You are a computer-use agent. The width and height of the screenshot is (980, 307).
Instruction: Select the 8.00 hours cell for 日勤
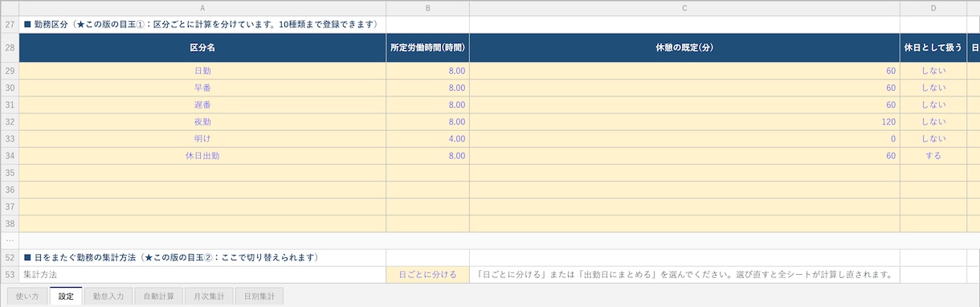[428, 71]
